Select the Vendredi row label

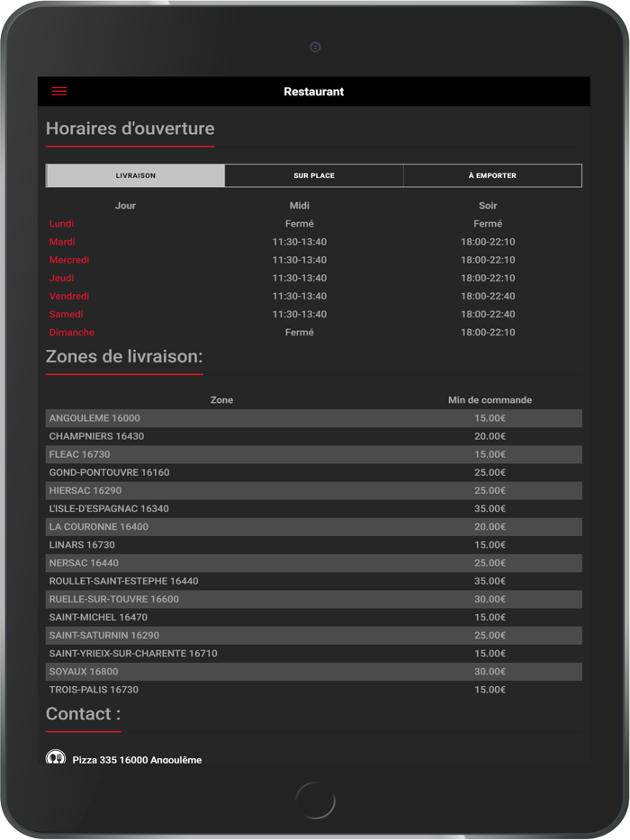69,296
